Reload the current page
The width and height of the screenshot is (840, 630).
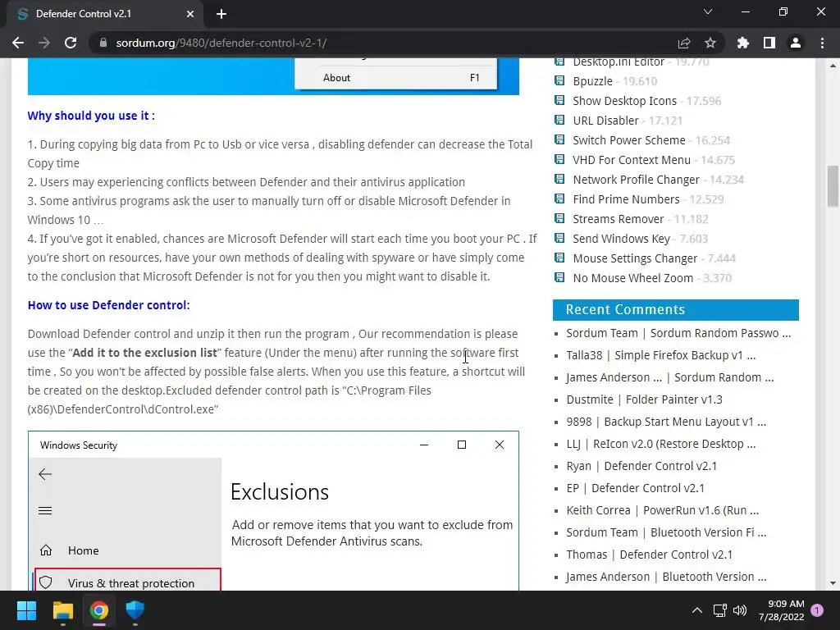71,43
